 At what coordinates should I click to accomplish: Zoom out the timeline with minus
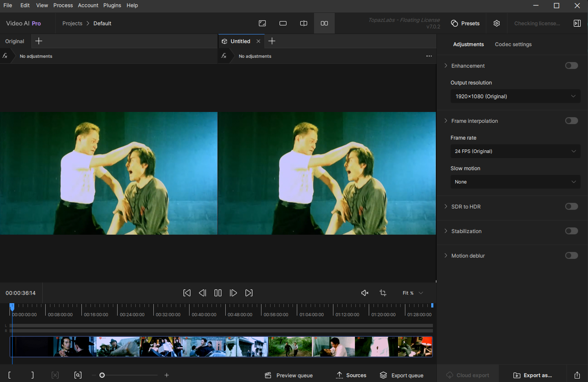click(94, 375)
